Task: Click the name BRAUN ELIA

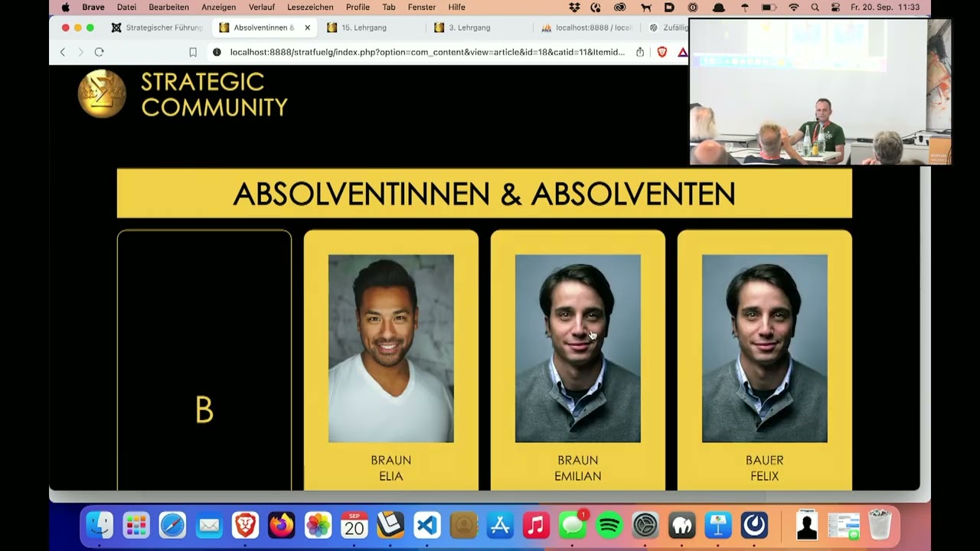Action: tap(391, 468)
